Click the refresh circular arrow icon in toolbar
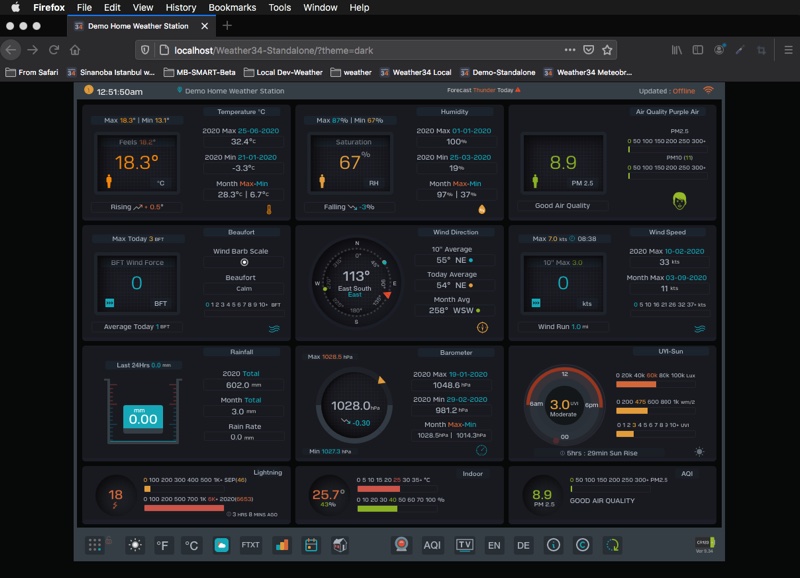The width and height of the screenshot is (800, 578). coord(612,545)
